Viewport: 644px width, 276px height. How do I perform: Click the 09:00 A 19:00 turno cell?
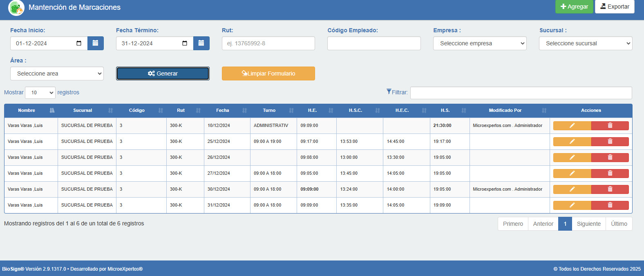coord(273,142)
